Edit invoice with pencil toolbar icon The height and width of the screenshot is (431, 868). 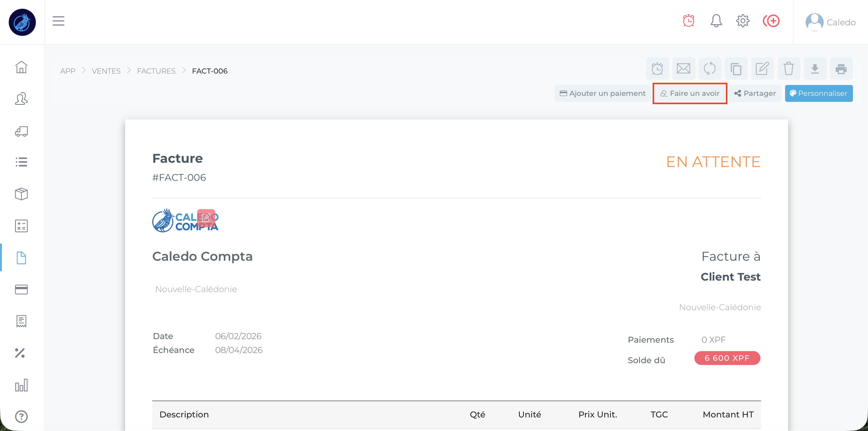click(x=762, y=69)
